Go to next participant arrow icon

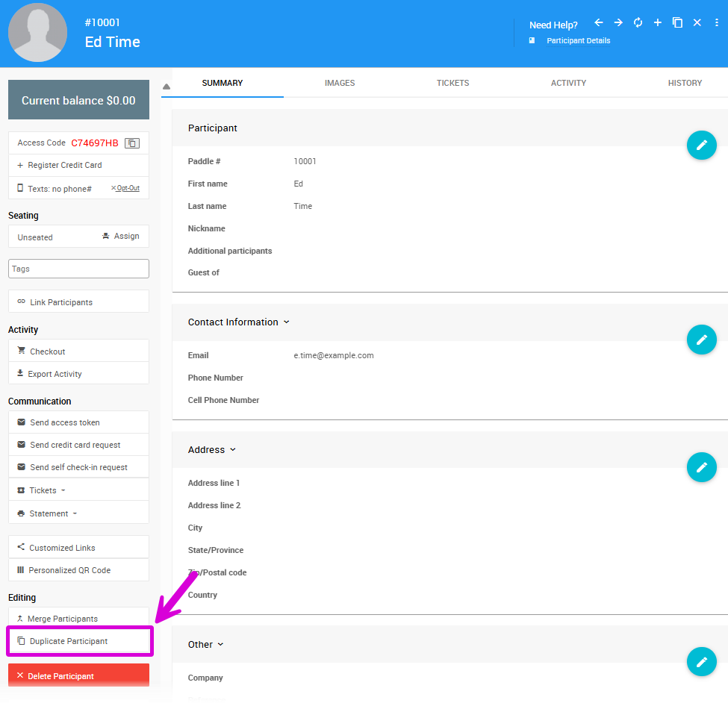[x=618, y=23]
